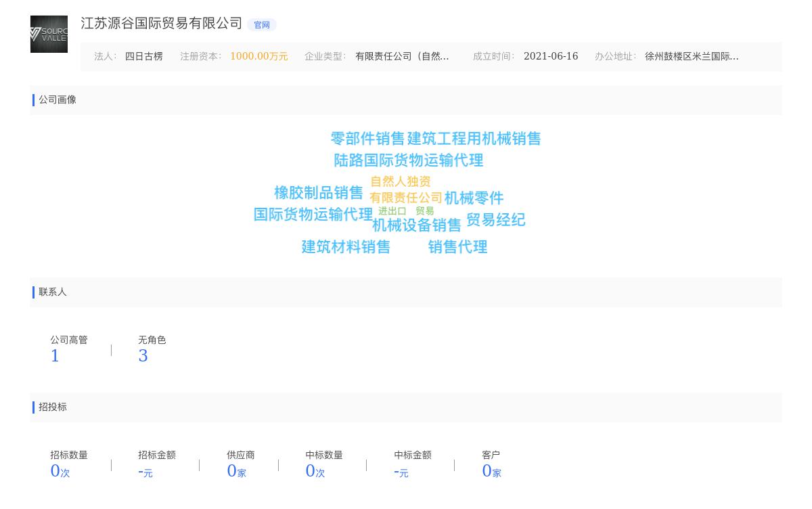Screen dimensions: 812x509
Task: Select the 国际货物运输代理 keyword tag
Action: 313,215
